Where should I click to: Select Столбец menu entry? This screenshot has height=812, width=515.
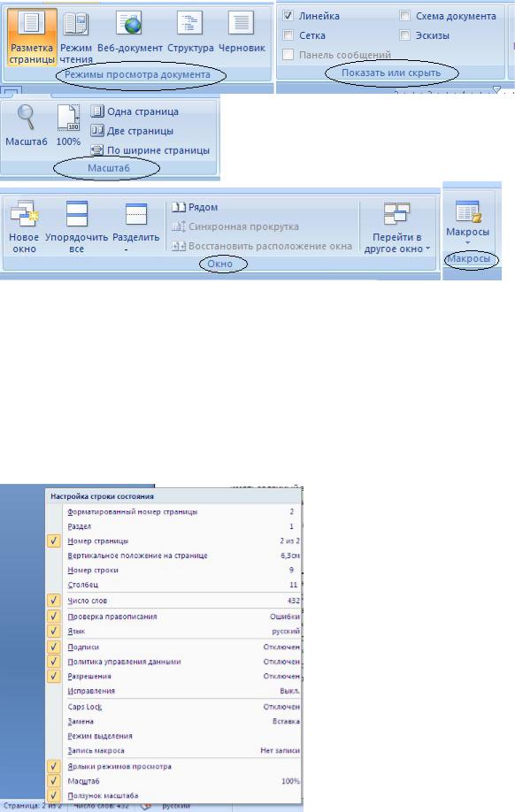pyautogui.click(x=173, y=585)
